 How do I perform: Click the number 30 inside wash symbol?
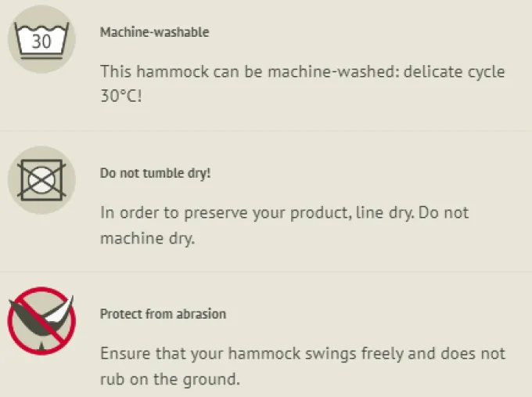pos(41,42)
